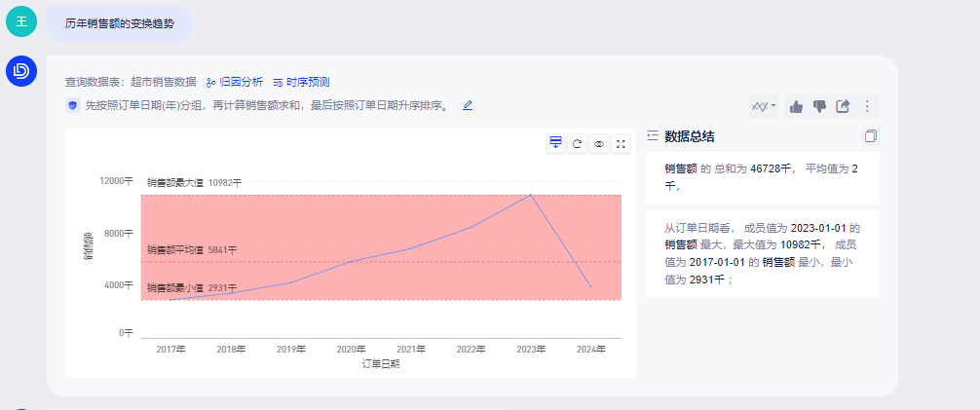Click the blue assistant logo avatar

tap(20, 71)
